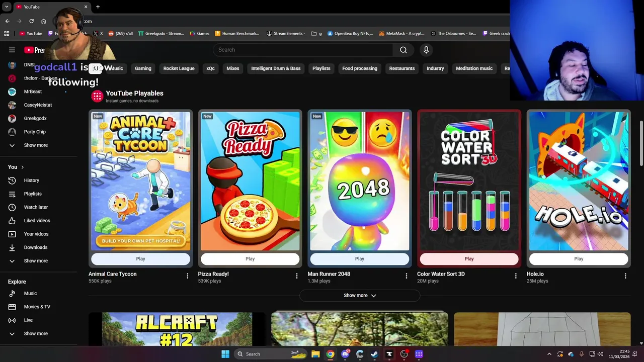Play Animal Care Tycoon
The image size is (644, 362).
(x=140, y=259)
